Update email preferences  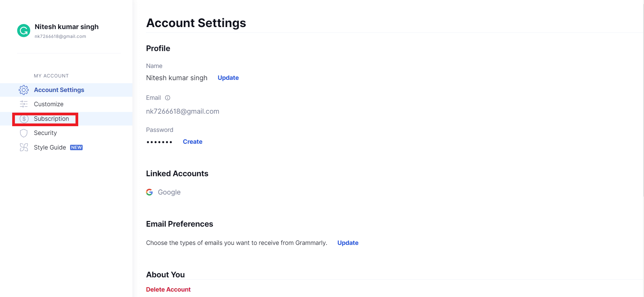[x=348, y=243]
